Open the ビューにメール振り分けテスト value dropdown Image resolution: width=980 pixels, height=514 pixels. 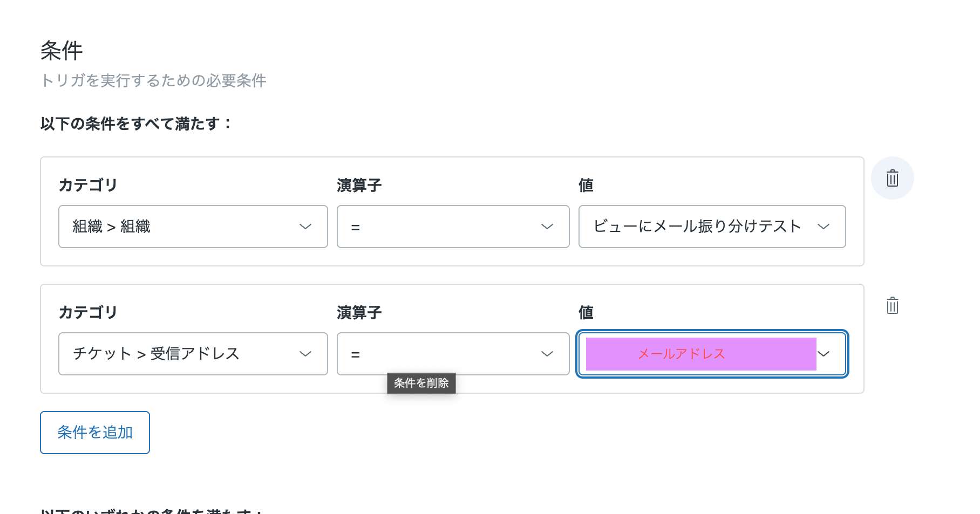tap(712, 227)
